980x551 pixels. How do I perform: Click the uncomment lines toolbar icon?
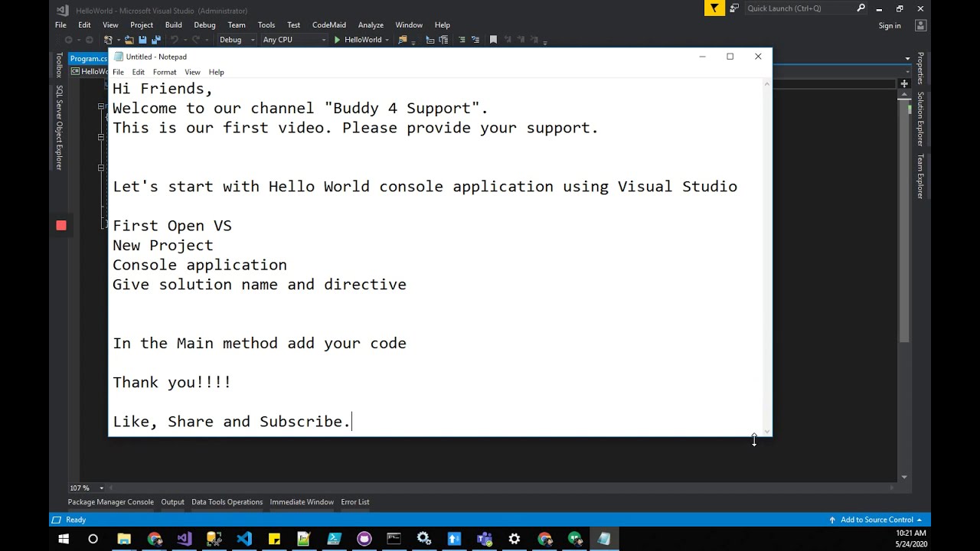(475, 40)
